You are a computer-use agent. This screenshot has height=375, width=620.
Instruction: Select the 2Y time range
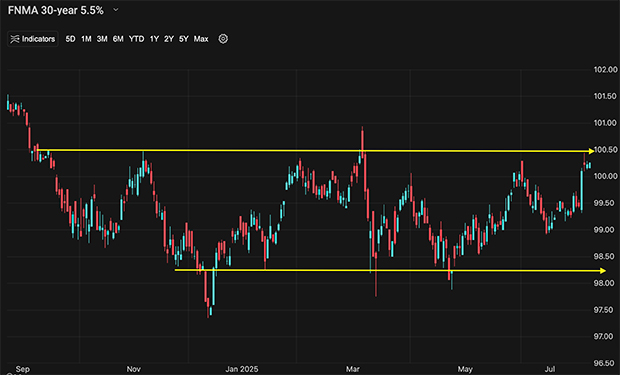(x=169, y=39)
